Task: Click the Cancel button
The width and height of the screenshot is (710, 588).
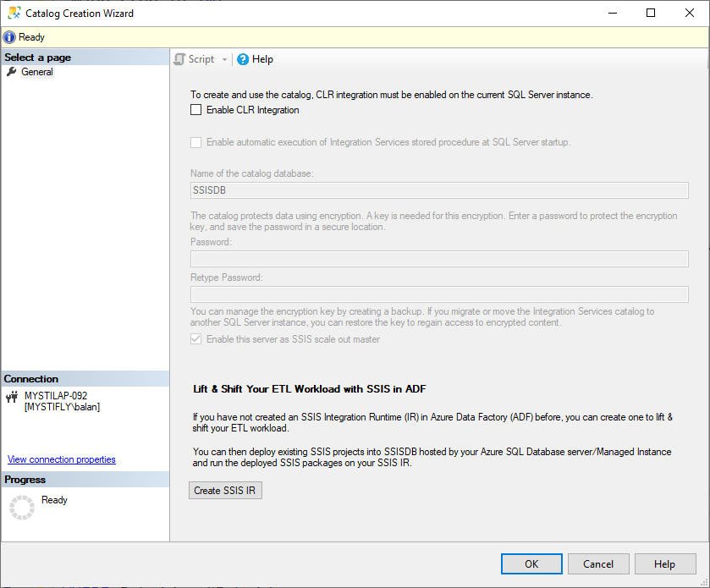Action: click(x=598, y=564)
